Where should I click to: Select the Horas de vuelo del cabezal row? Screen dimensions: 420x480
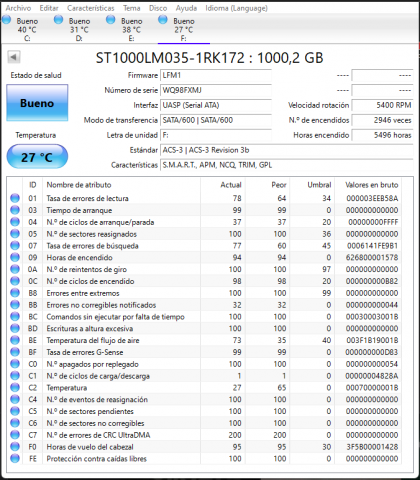pyautogui.click(x=204, y=447)
